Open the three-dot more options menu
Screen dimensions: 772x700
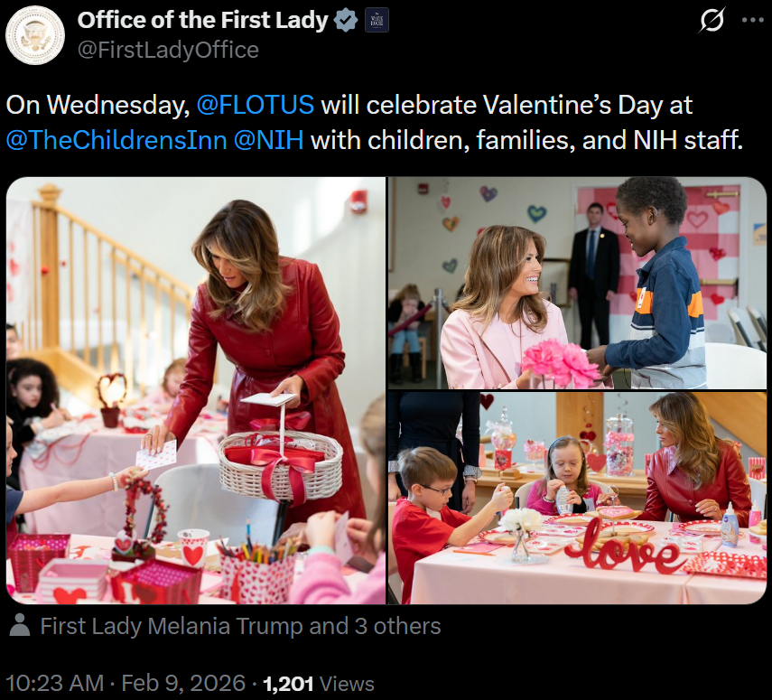(751, 21)
